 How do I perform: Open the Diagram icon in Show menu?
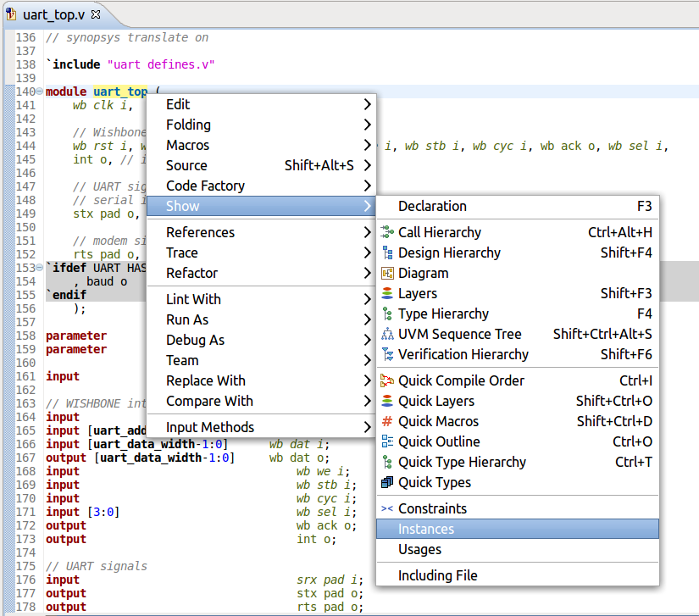tap(388, 273)
